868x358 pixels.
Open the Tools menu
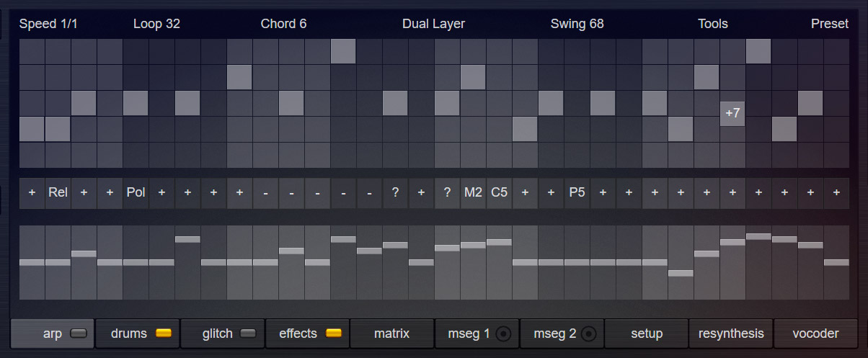[x=712, y=24]
